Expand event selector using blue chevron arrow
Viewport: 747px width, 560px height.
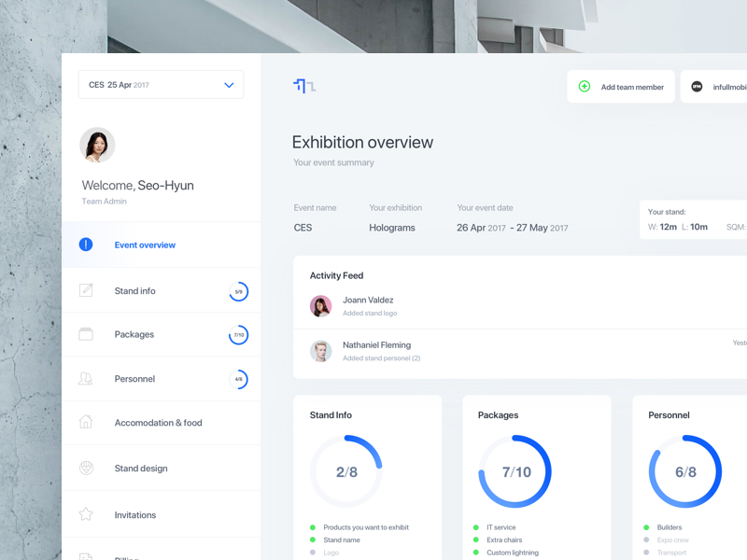click(x=229, y=85)
